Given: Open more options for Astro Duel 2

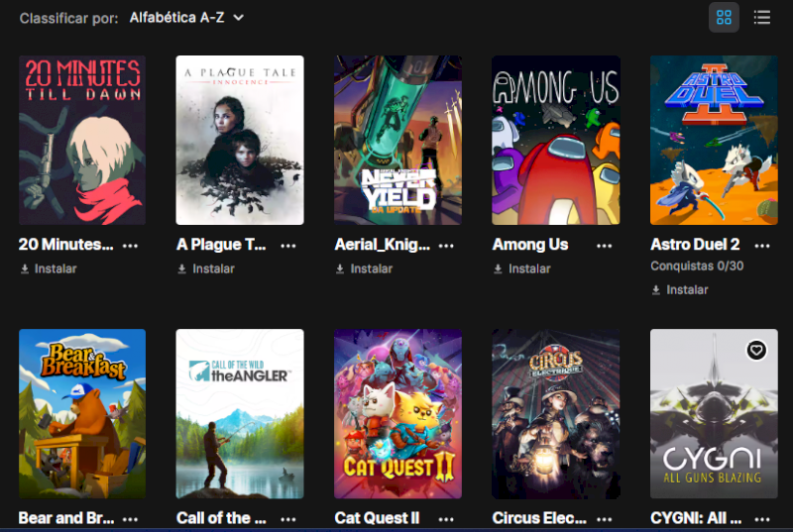Looking at the screenshot, I should 761,246.
